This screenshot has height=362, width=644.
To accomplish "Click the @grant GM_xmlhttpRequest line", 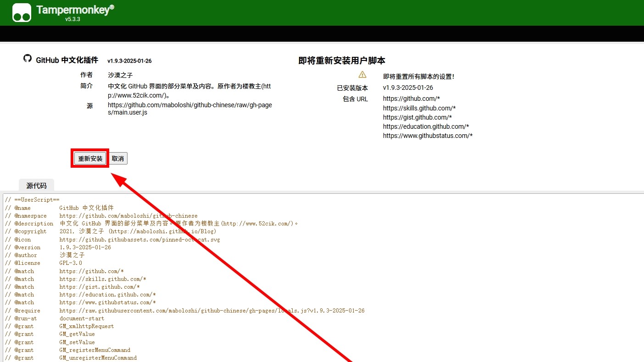I will pyautogui.click(x=59, y=326).
